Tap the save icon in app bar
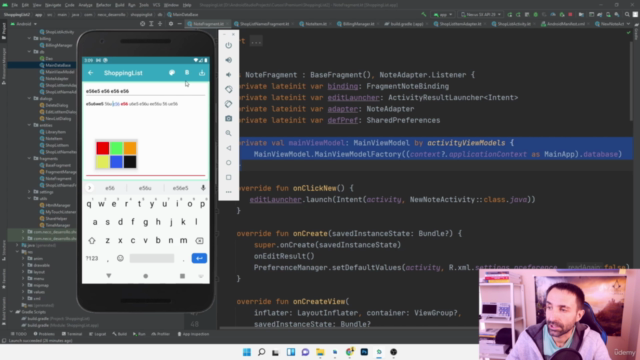Image resolution: width=640 pixels, height=360 pixels. coord(202,73)
